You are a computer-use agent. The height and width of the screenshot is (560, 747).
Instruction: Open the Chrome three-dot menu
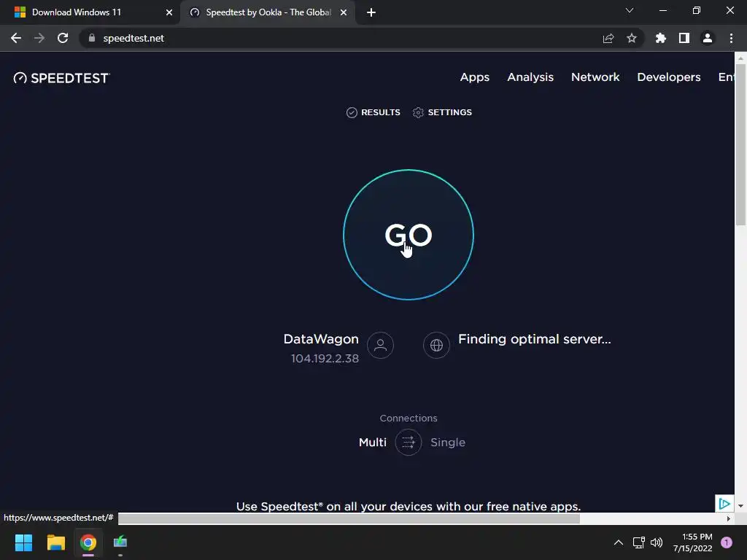point(731,38)
